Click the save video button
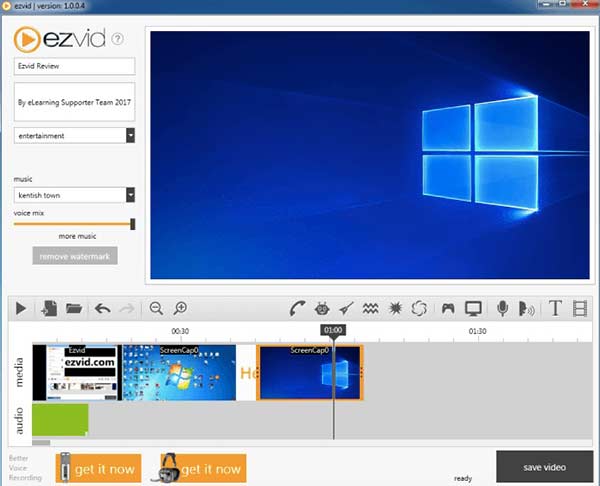The height and width of the screenshot is (486, 600). [x=544, y=467]
